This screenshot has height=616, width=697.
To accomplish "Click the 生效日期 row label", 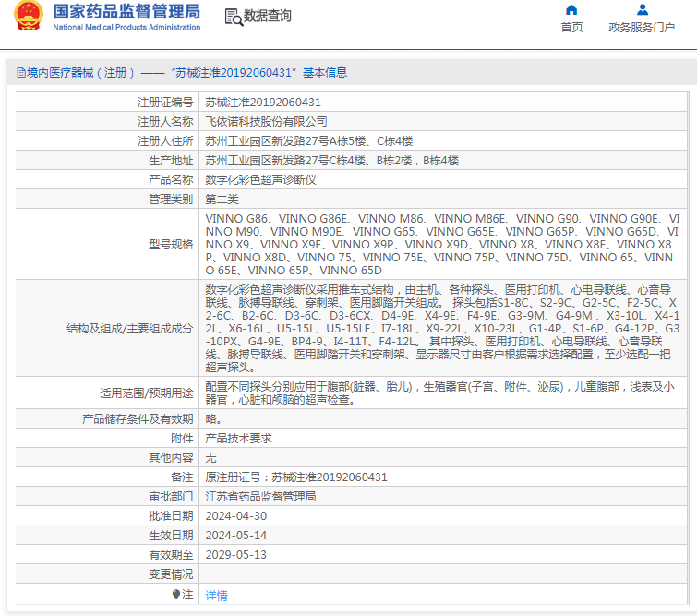I will click(171, 536).
